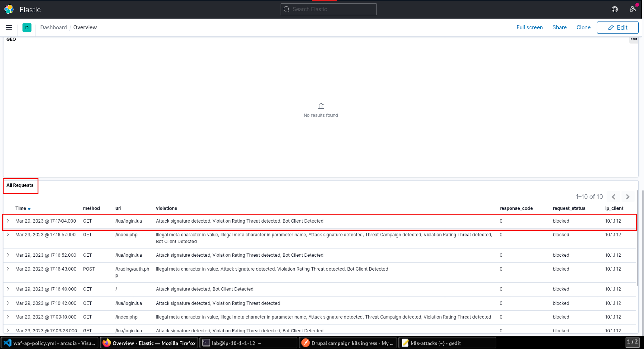The height and width of the screenshot is (349, 644).
Task: Click the Elastic logo icon
Action: (9, 9)
